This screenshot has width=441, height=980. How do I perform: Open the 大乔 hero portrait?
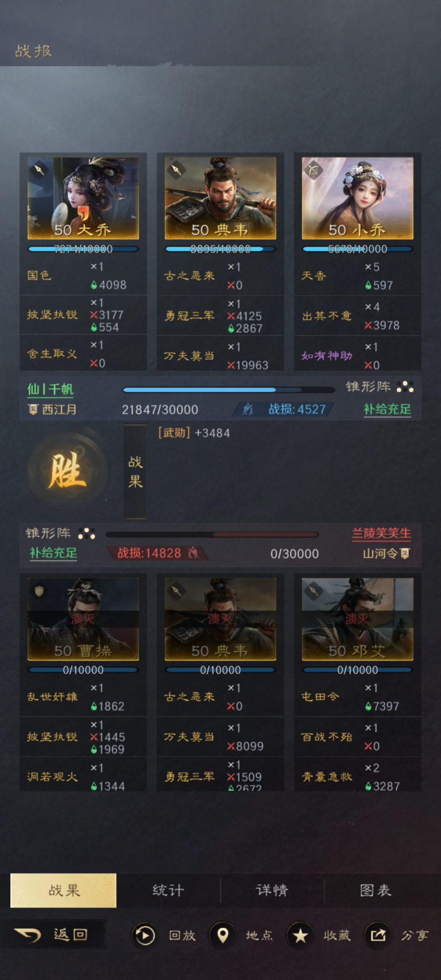click(x=83, y=198)
